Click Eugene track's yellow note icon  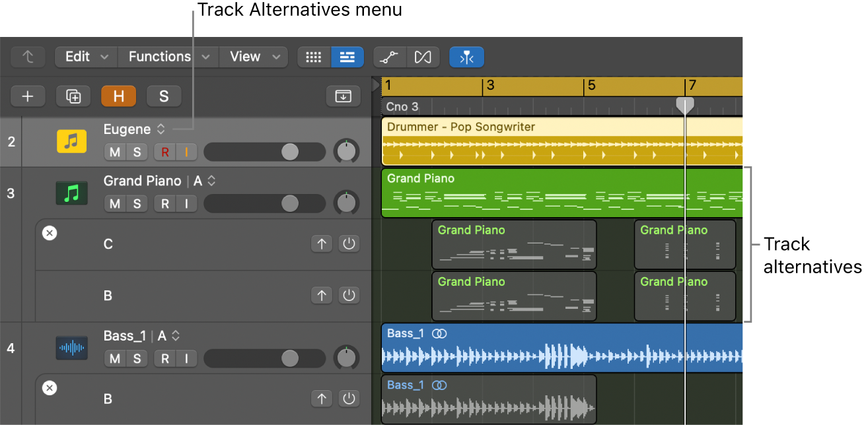(x=71, y=141)
